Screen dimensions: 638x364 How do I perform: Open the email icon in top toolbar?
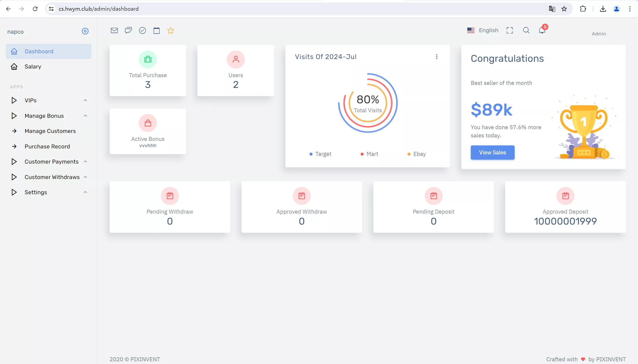pos(114,31)
